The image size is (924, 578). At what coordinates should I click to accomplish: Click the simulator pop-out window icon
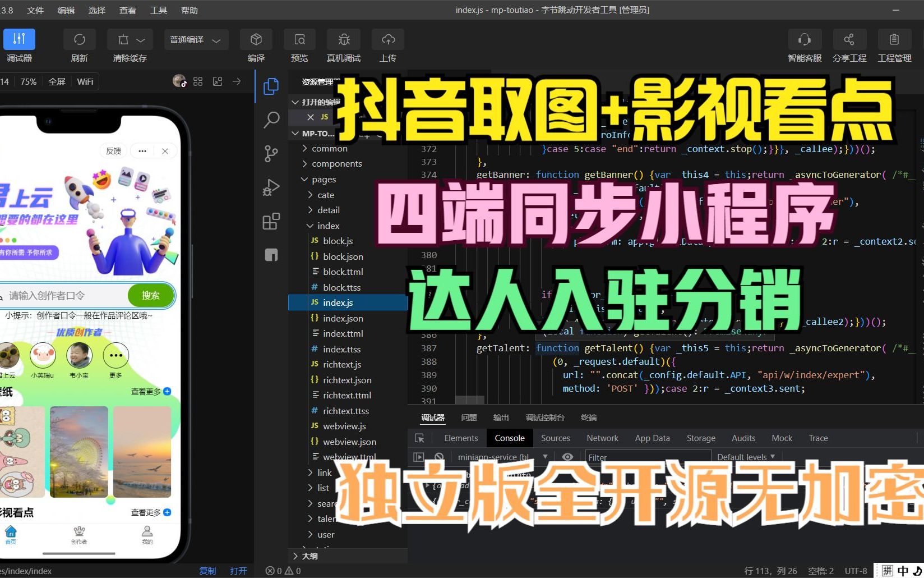pyautogui.click(x=218, y=81)
